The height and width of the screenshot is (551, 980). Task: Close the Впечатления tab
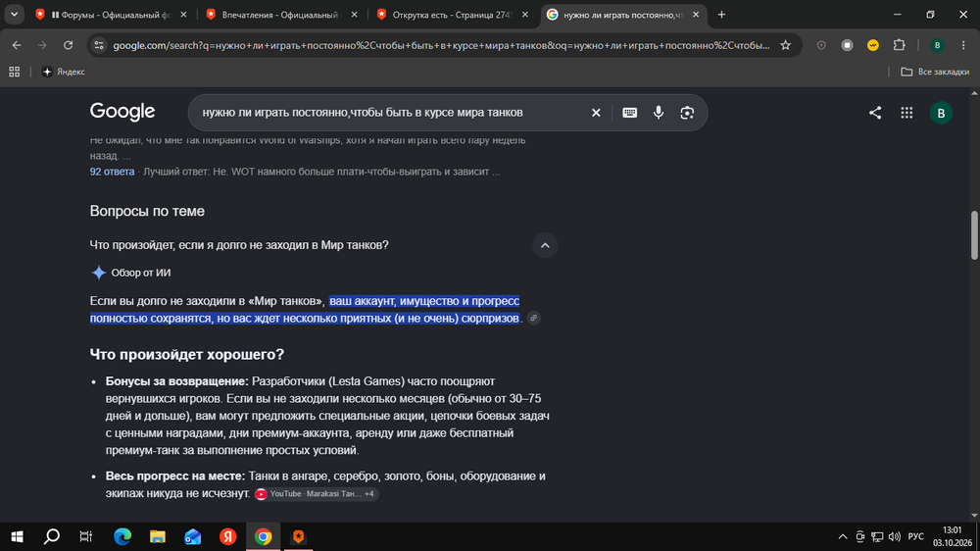click(355, 15)
